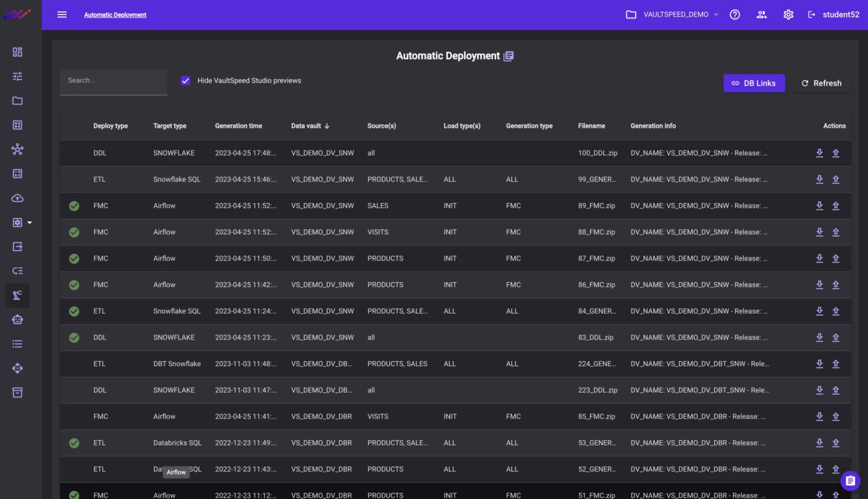Viewport: 868px width, 499px height.
Task: Deploy the 89_FMC.zip row with upload icon
Action: coord(835,206)
